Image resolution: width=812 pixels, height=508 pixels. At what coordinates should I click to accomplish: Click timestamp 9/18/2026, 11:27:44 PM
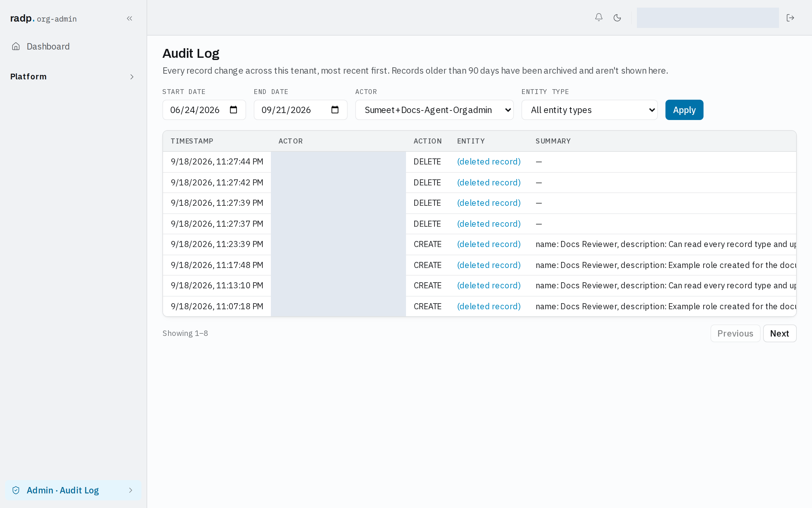click(217, 162)
